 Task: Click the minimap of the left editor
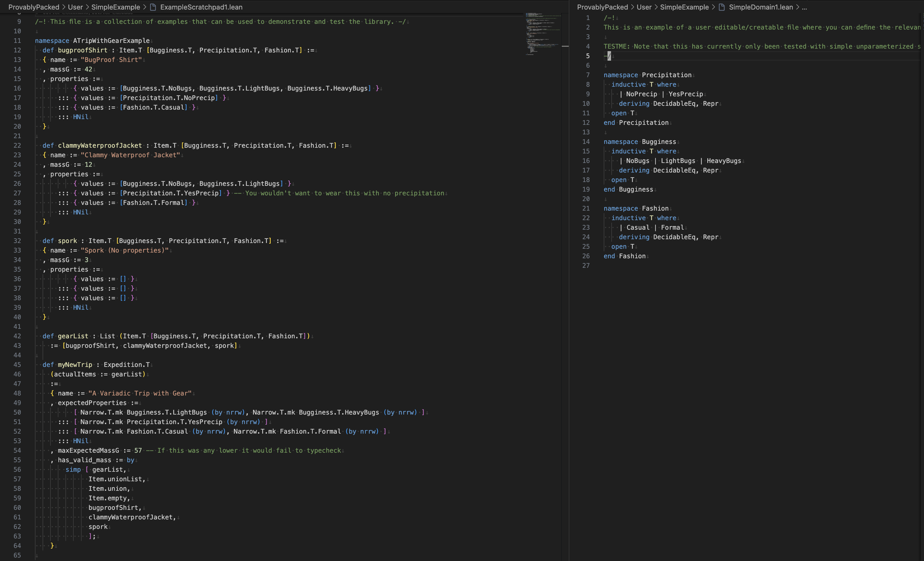pyautogui.click(x=542, y=34)
